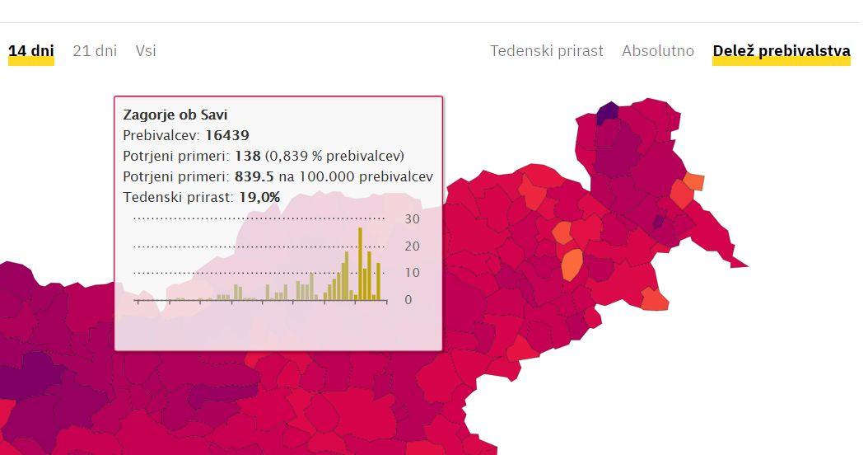Click the orange municipality at the southeastern border
The width and height of the screenshot is (868, 455).
point(655,300)
